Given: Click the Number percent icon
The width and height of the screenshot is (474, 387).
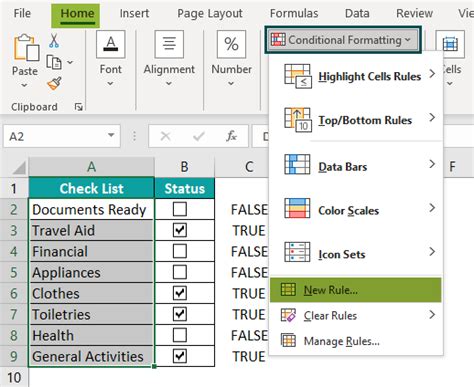Looking at the screenshot, I should click(231, 44).
